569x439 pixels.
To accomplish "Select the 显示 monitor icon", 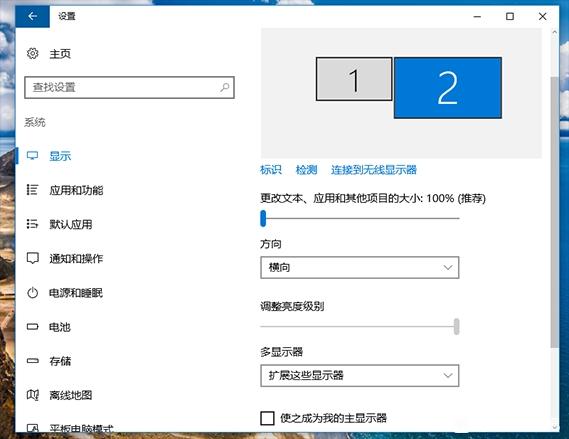I will [32, 156].
